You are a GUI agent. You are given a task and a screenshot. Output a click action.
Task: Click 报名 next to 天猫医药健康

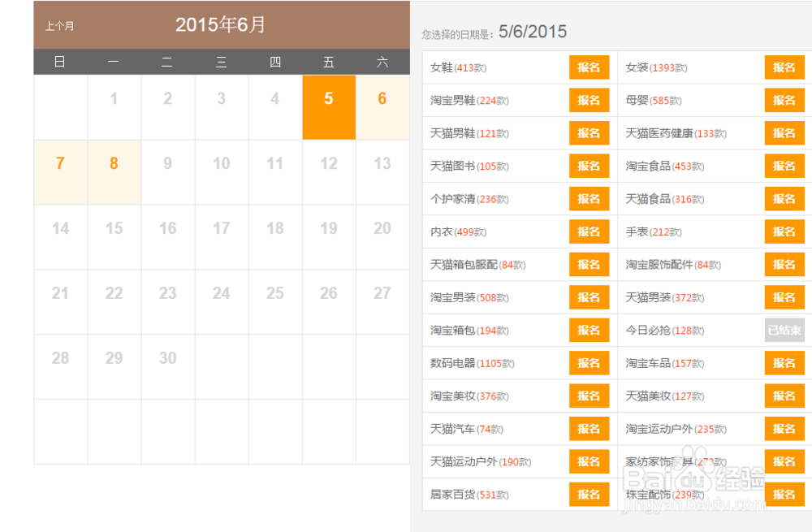tap(784, 133)
